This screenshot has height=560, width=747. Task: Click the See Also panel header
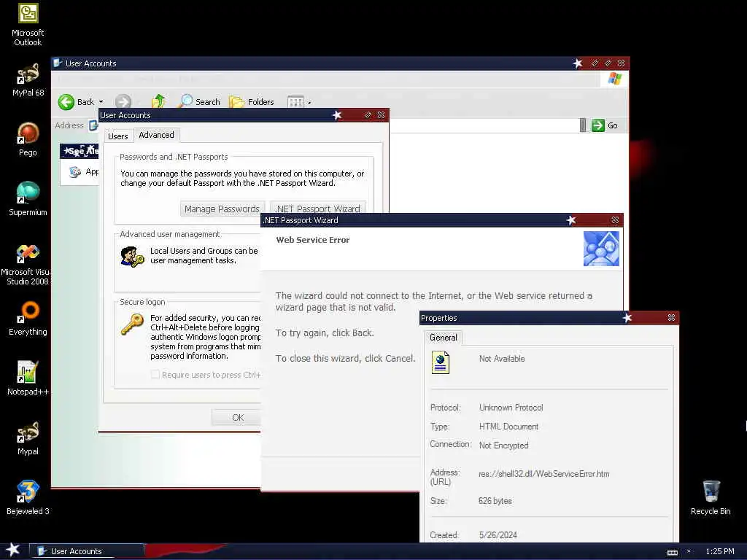pyautogui.click(x=80, y=151)
